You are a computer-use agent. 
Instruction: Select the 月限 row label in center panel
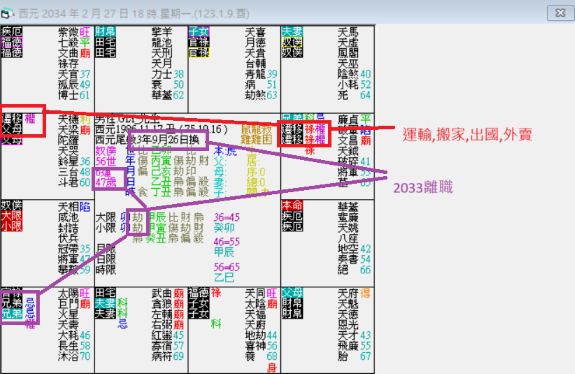[x=106, y=249]
